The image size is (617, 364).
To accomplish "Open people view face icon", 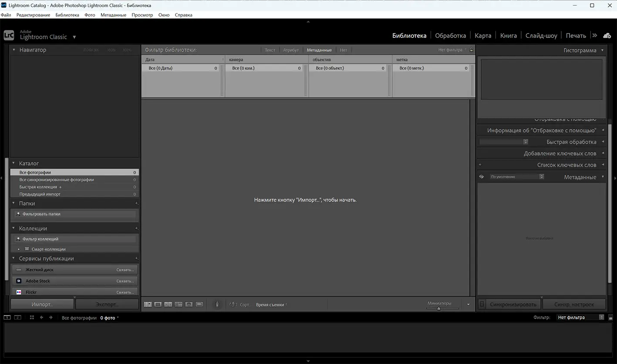I will (189, 304).
